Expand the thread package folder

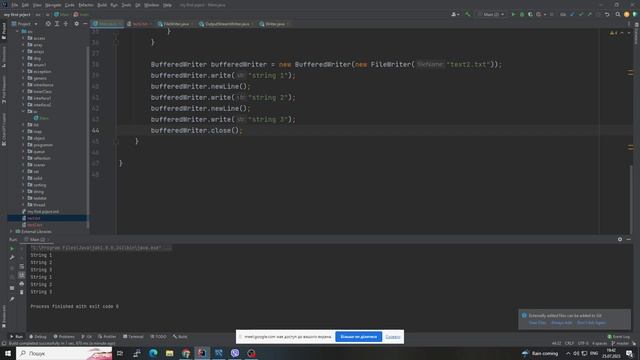tap(23, 204)
